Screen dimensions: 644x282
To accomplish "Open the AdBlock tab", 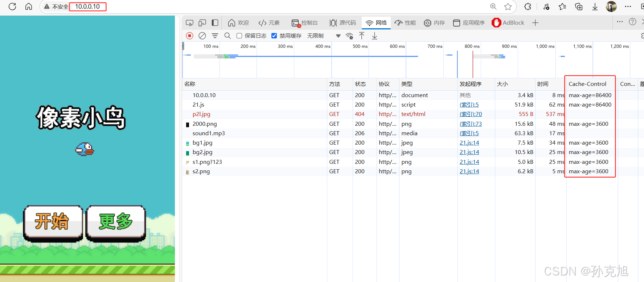I will point(508,23).
